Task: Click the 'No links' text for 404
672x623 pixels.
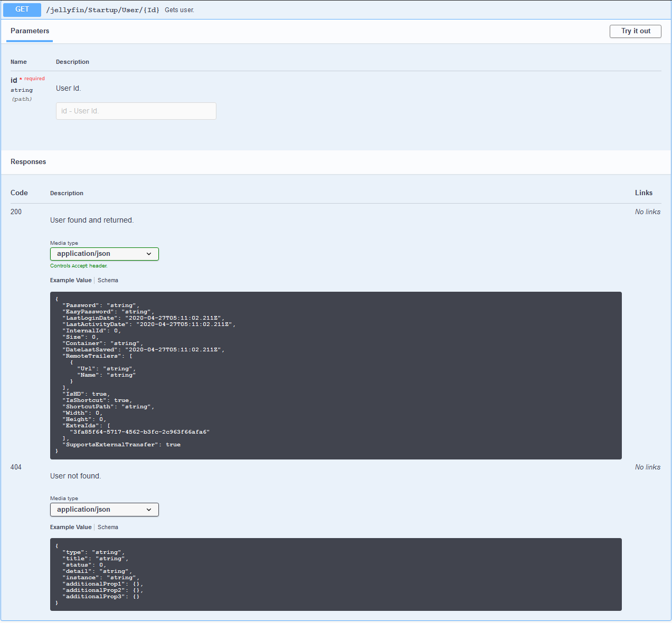Action: click(648, 467)
